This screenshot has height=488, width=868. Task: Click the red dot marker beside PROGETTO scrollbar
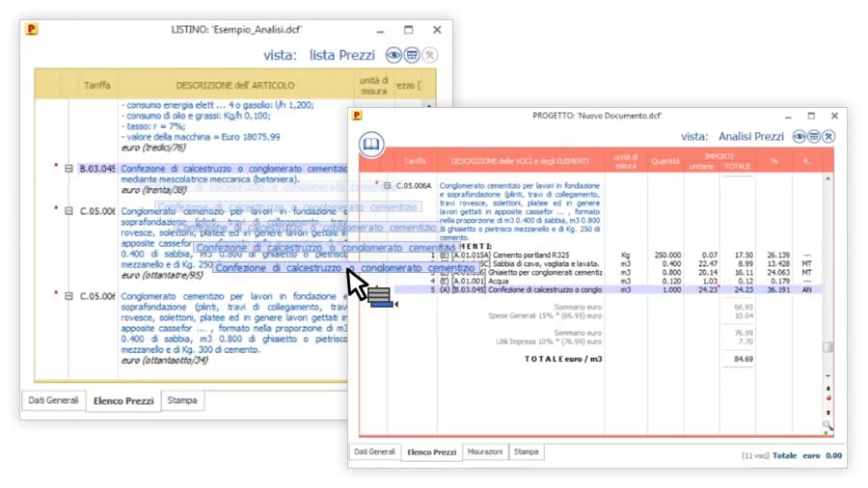pyautogui.click(x=827, y=397)
